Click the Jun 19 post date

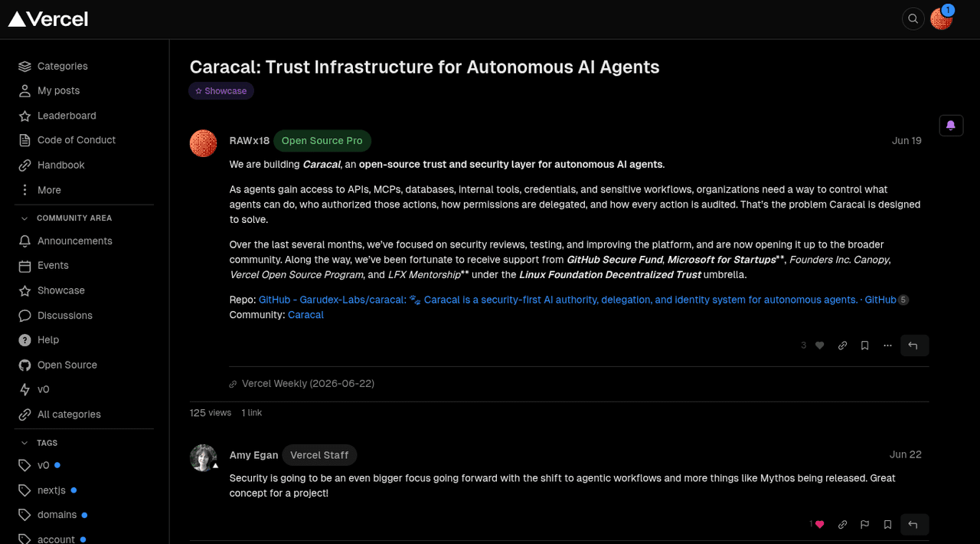[x=906, y=141]
